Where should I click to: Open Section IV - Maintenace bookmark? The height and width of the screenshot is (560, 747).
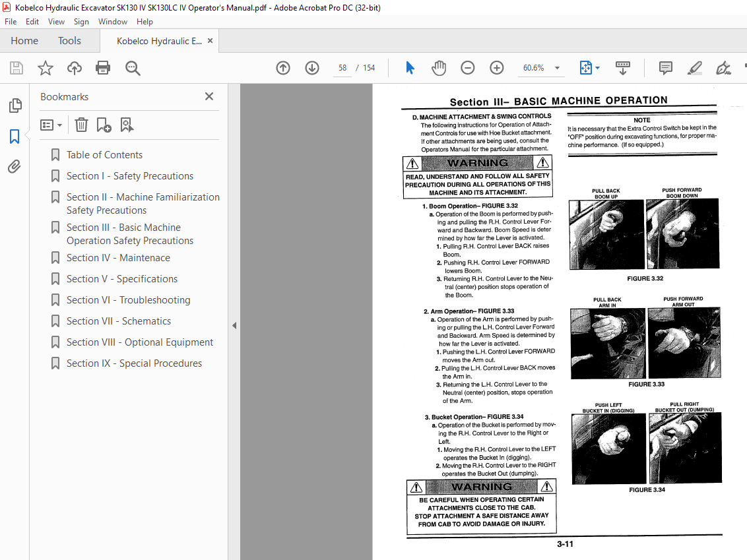(x=118, y=258)
